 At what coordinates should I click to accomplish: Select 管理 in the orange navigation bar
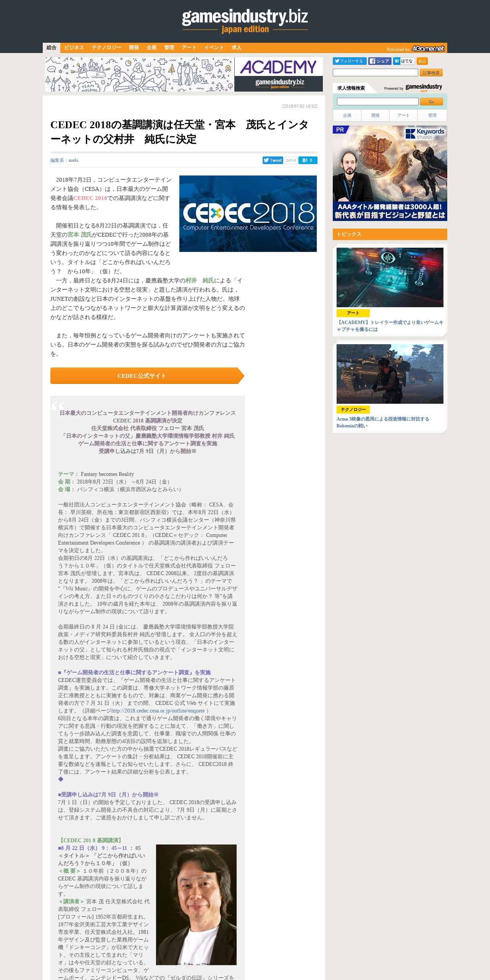click(x=169, y=48)
